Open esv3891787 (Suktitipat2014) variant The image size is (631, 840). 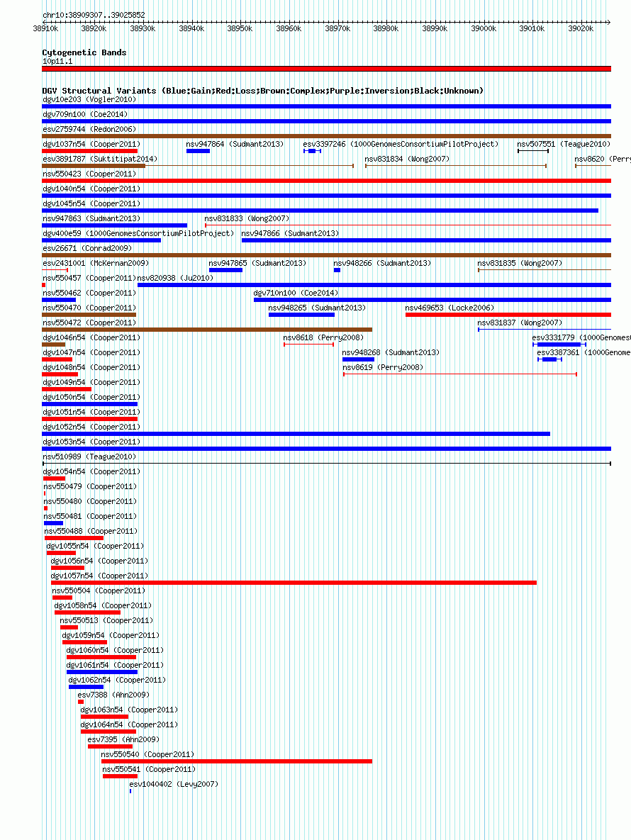coord(100,159)
